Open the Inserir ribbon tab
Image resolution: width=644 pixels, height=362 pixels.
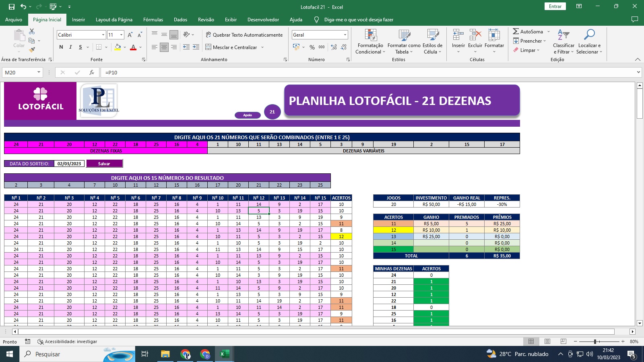coord(78,19)
